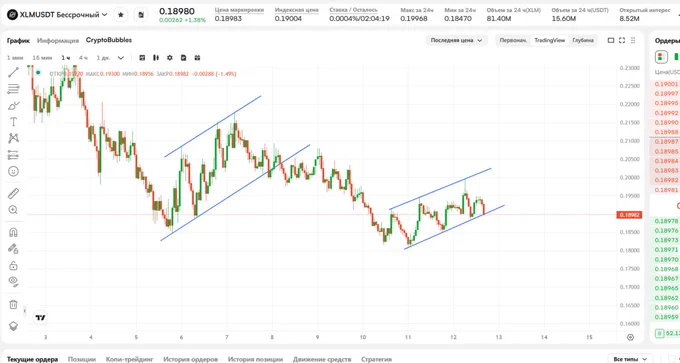Click the trash icon to remove drawings

point(13,304)
